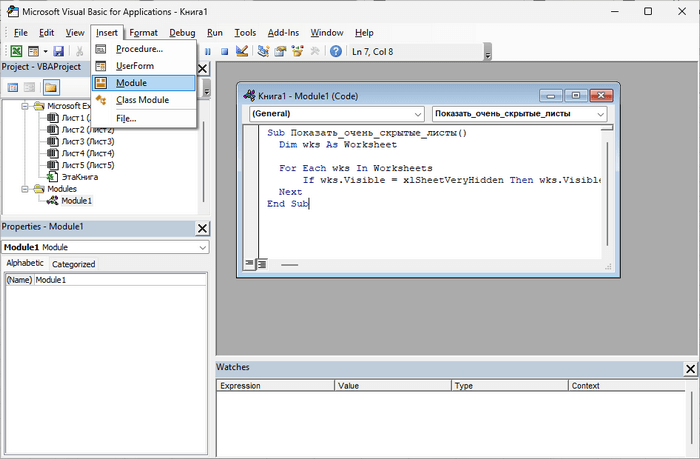Save the workbook with the floppy disk icon
The width and height of the screenshot is (700, 459).
pos(58,51)
